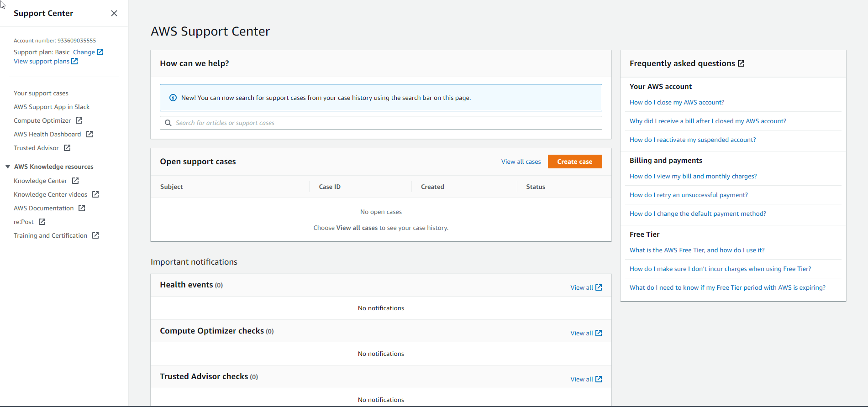Click the account number 933609035555 text
Screen dimensions: 868x407
[x=77, y=41]
